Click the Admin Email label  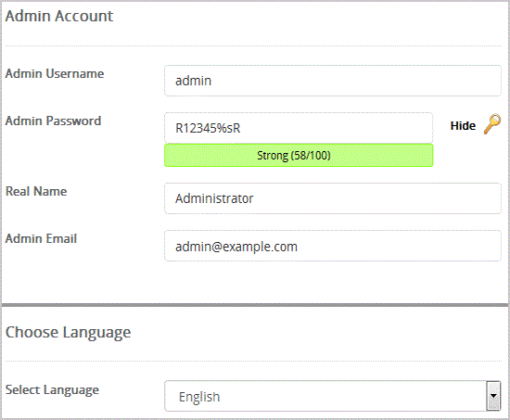pos(42,238)
